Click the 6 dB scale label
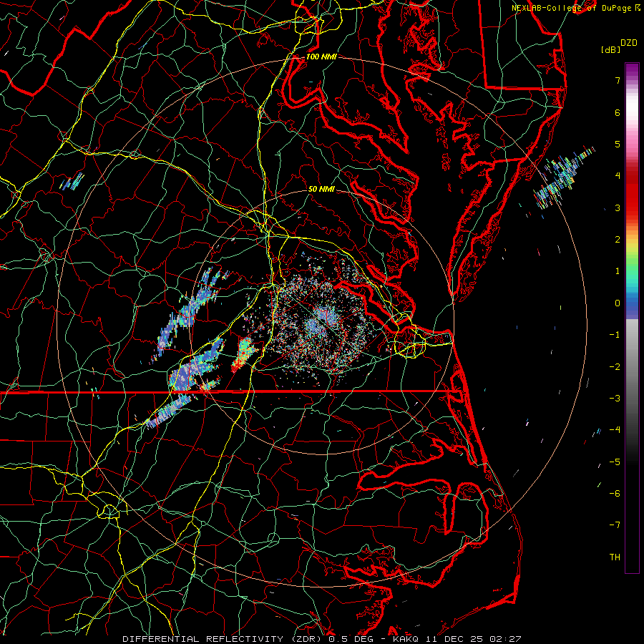This screenshot has width=644, height=644. pos(618,112)
